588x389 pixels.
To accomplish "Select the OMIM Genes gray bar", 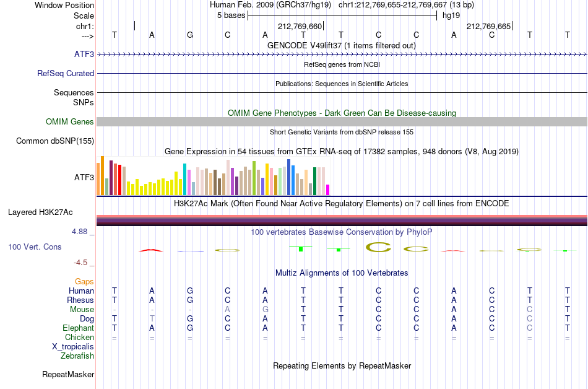I will [x=342, y=121].
